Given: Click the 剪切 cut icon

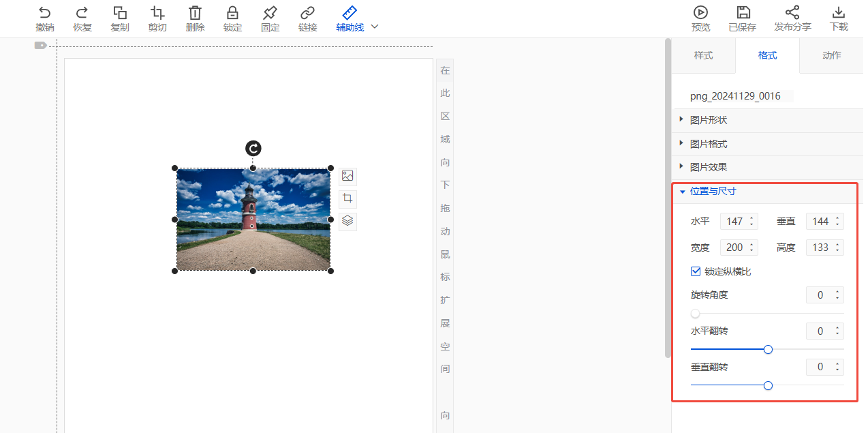Looking at the screenshot, I should coord(157,12).
